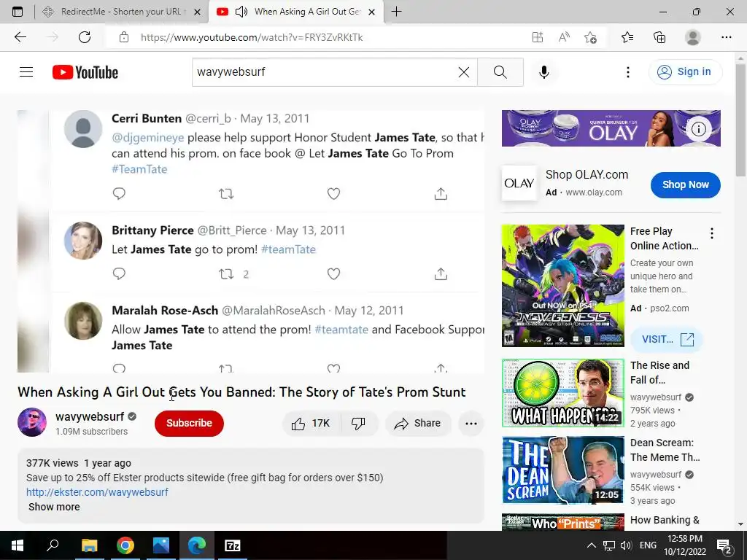Mute tab via speaker icon

click(x=241, y=12)
